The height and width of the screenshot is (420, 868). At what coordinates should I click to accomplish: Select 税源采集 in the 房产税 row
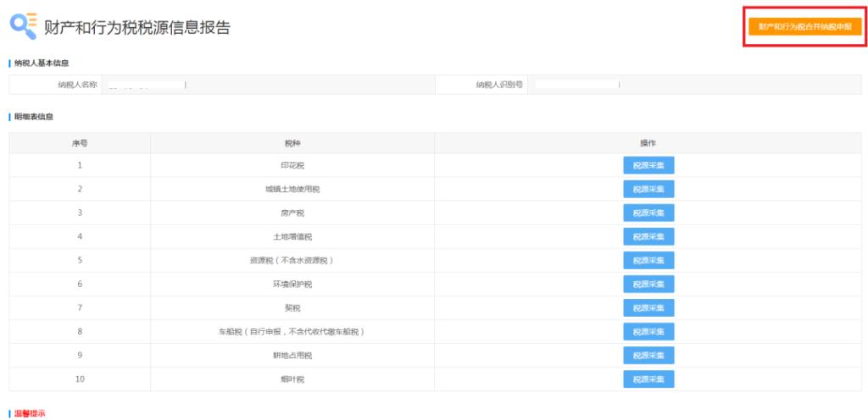pos(648,213)
